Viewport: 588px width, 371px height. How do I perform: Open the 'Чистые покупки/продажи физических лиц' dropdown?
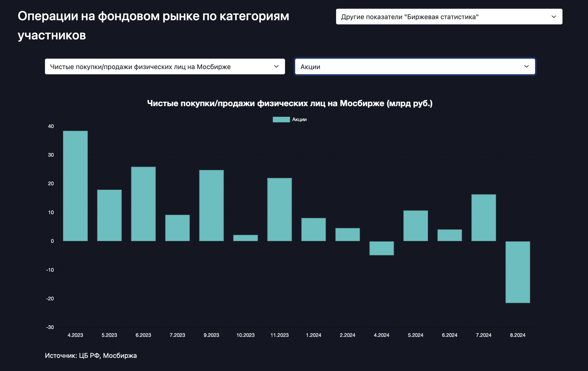click(x=165, y=66)
